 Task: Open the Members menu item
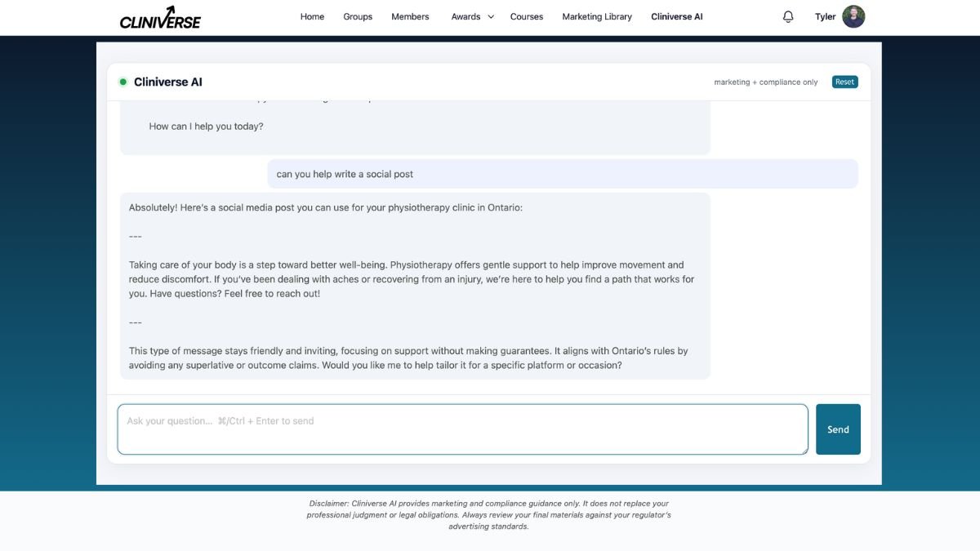(410, 16)
